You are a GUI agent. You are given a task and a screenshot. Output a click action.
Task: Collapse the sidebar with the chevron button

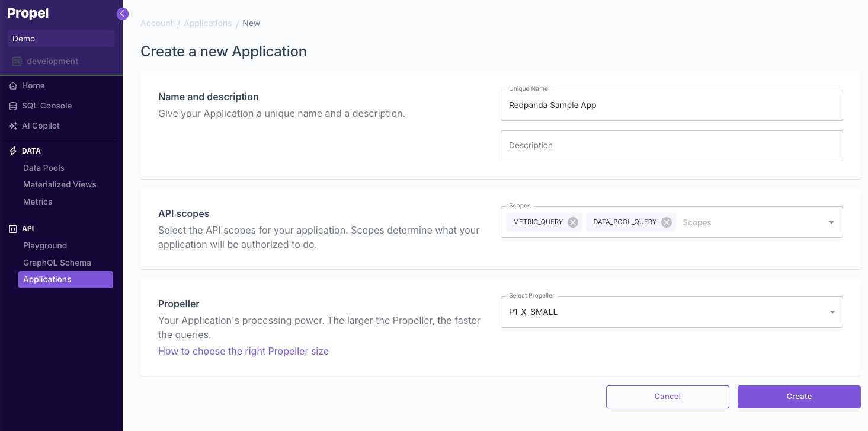click(123, 14)
